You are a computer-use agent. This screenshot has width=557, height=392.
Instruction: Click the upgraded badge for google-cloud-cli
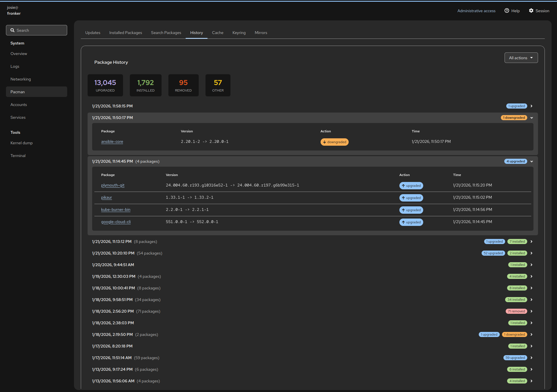coord(411,222)
